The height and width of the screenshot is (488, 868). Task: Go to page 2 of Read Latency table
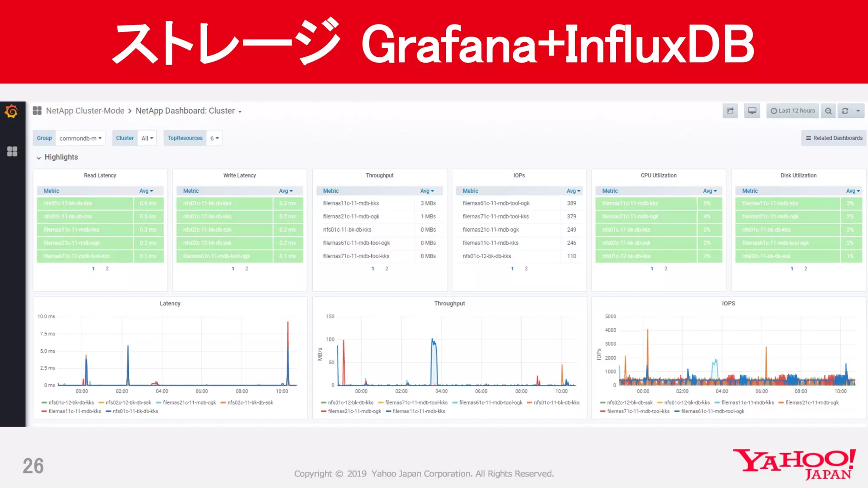(x=107, y=269)
